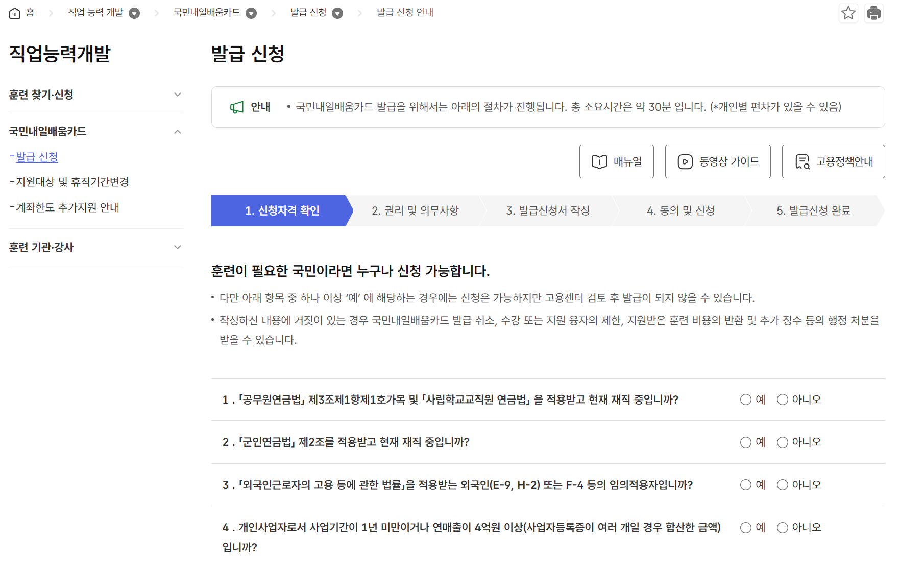
Task: Print the page using printer icon
Action: pyautogui.click(x=874, y=13)
